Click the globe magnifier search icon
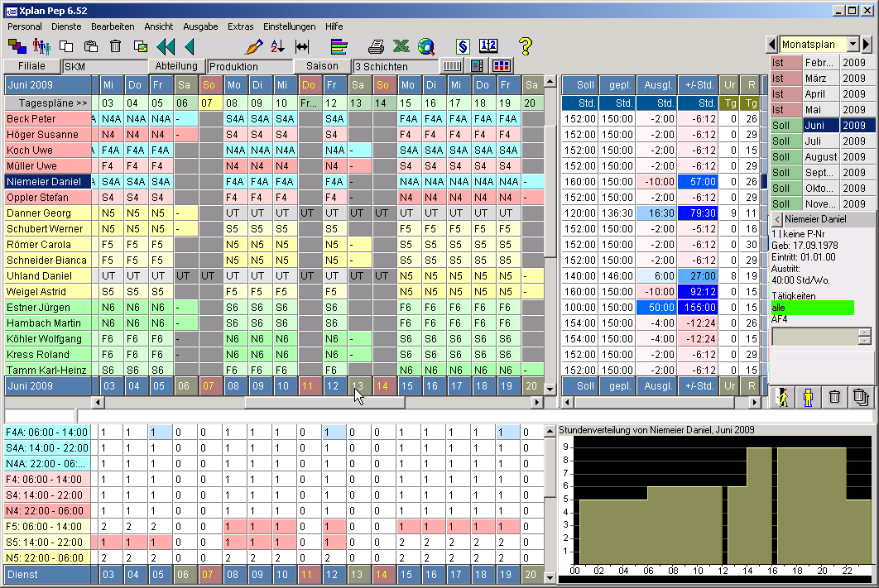The height and width of the screenshot is (588, 879). click(x=426, y=46)
